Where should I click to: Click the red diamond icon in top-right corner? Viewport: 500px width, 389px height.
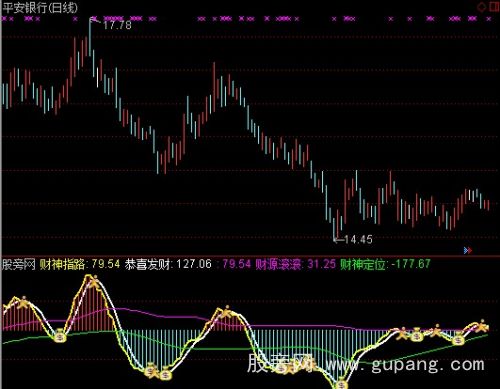481,7
